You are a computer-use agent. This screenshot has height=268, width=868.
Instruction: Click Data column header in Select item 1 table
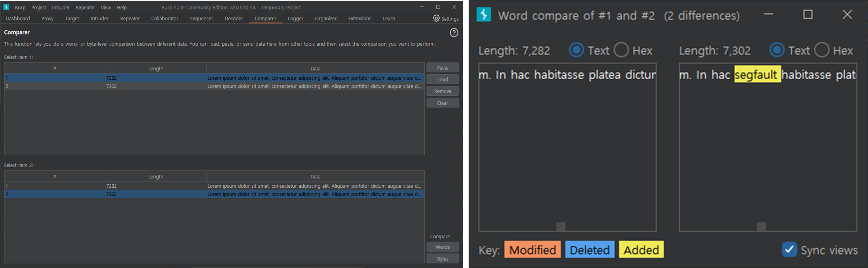coord(315,68)
